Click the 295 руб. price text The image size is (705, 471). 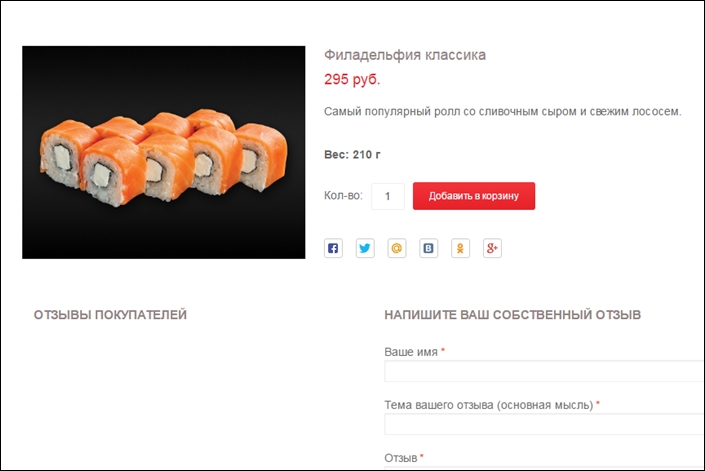[352, 80]
